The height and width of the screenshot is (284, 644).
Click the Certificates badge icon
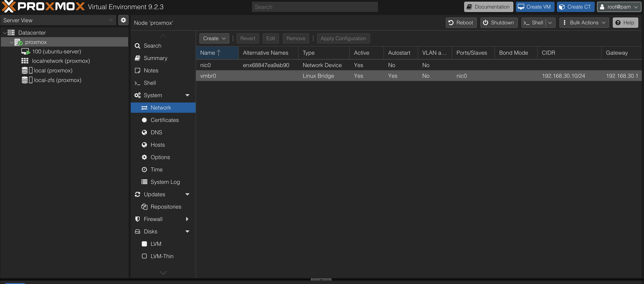point(144,120)
